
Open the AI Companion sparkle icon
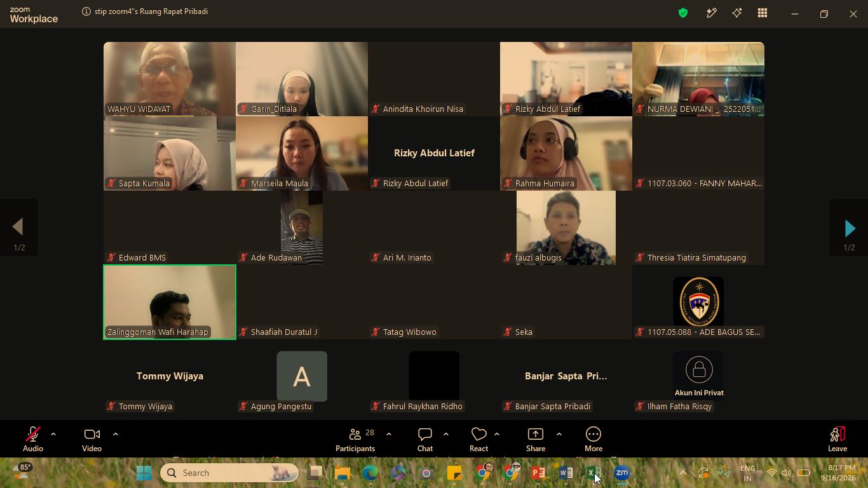(736, 13)
